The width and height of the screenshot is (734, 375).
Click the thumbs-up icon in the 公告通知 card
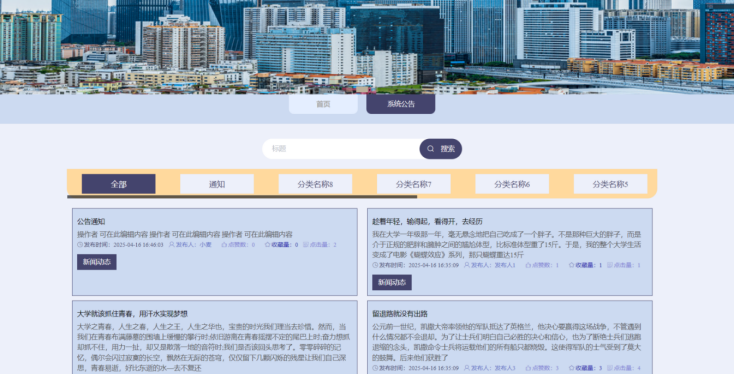224,244
